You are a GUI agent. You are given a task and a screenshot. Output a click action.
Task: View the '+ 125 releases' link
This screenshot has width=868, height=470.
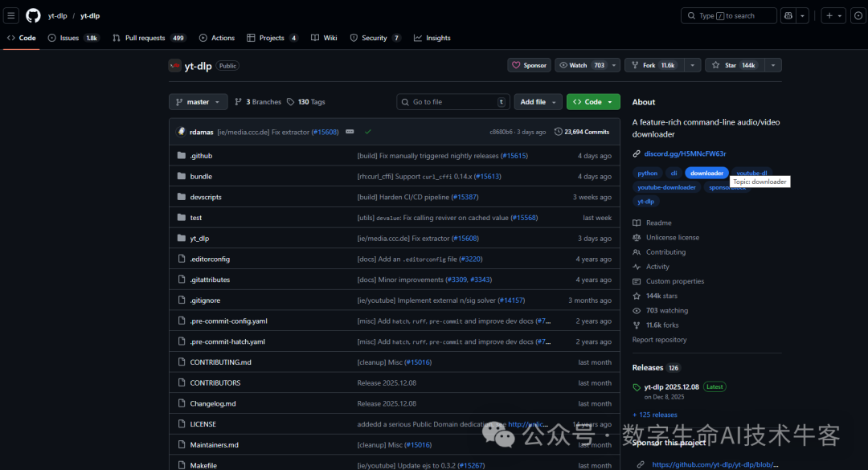click(x=655, y=415)
